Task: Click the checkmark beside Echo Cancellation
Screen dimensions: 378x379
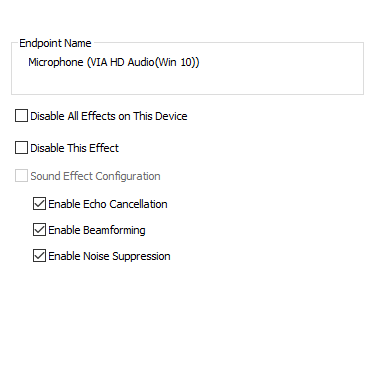Action: click(39, 204)
